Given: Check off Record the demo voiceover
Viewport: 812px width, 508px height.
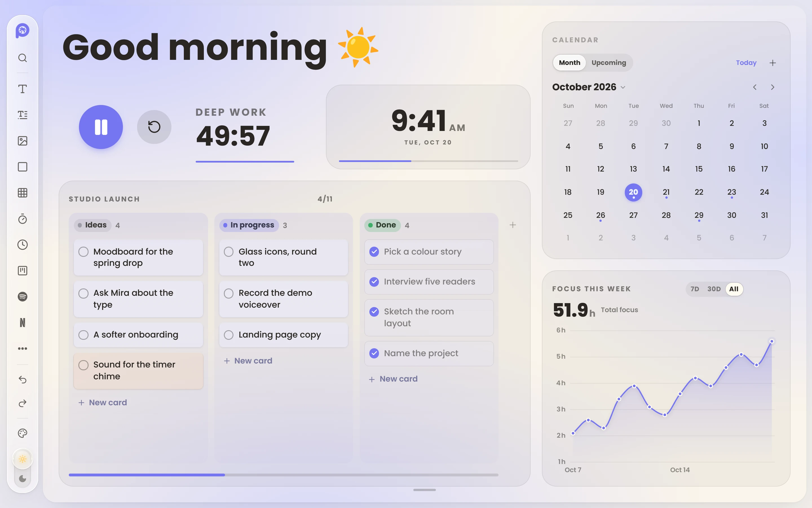Looking at the screenshot, I should [x=228, y=293].
